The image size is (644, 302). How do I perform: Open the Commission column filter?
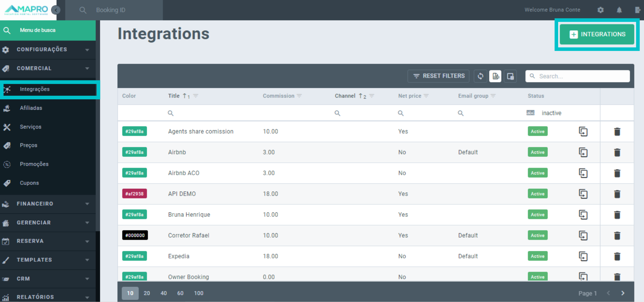(299, 96)
